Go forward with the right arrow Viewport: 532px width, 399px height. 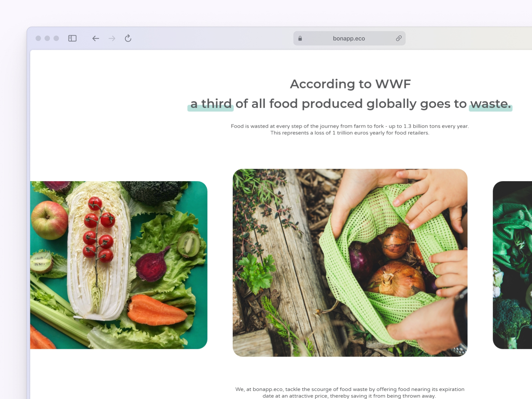[x=112, y=38]
